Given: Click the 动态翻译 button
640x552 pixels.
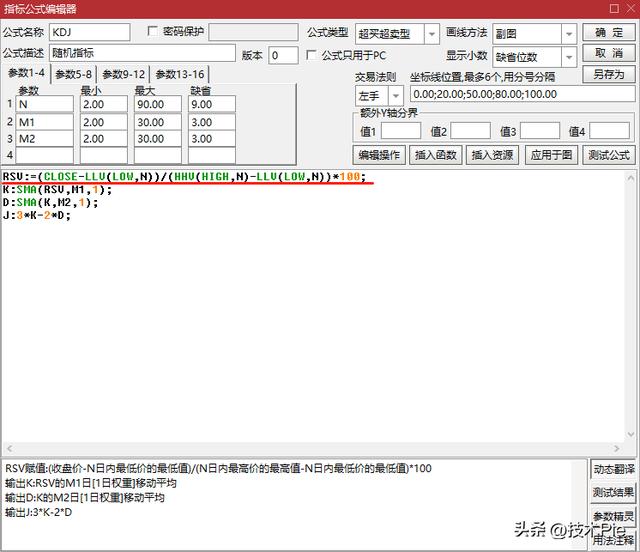Looking at the screenshot, I should (612, 469).
